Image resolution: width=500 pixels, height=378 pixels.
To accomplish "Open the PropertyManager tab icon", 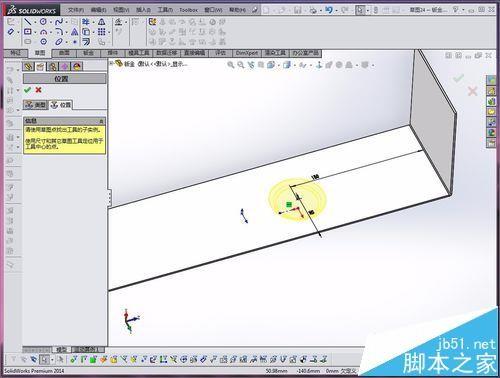I will click(40, 66).
